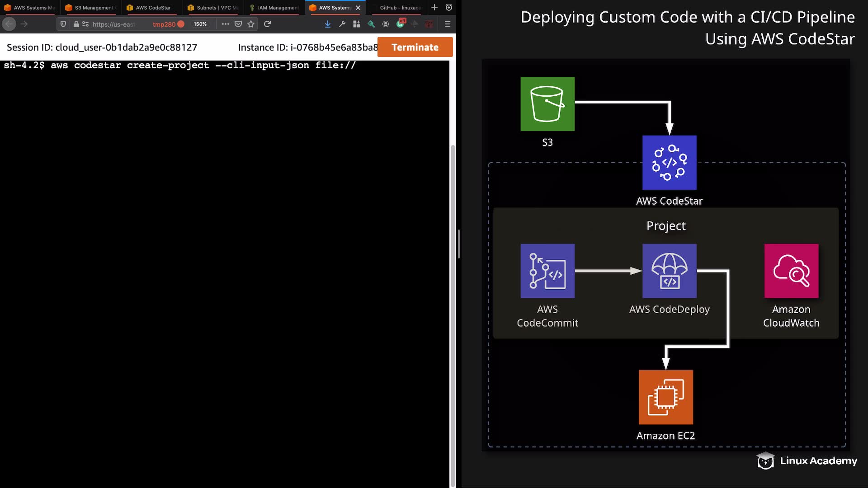Viewport: 868px width, 488px height.
Task: Open a new browser tab
Action: (x=434, y=7)
